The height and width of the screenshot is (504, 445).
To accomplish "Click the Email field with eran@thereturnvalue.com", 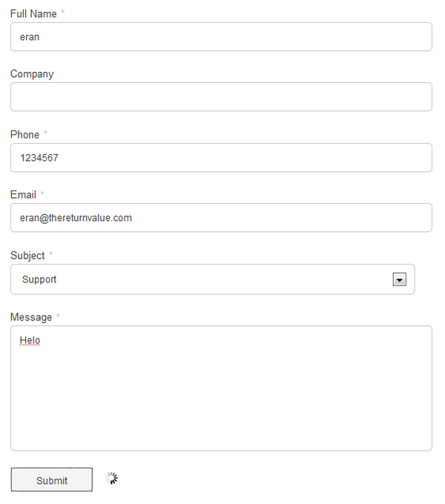I will [221, 218].
